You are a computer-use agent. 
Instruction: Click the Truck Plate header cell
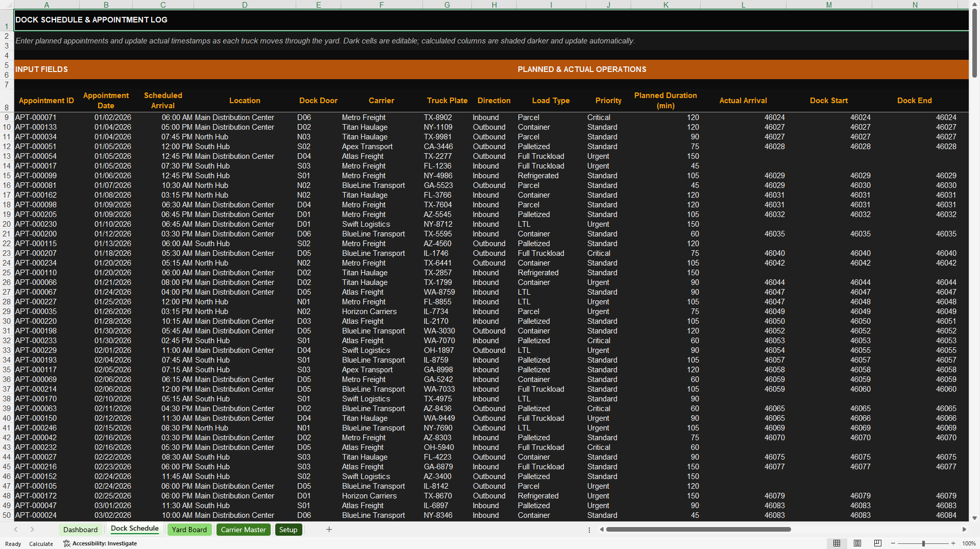point(447,101)
